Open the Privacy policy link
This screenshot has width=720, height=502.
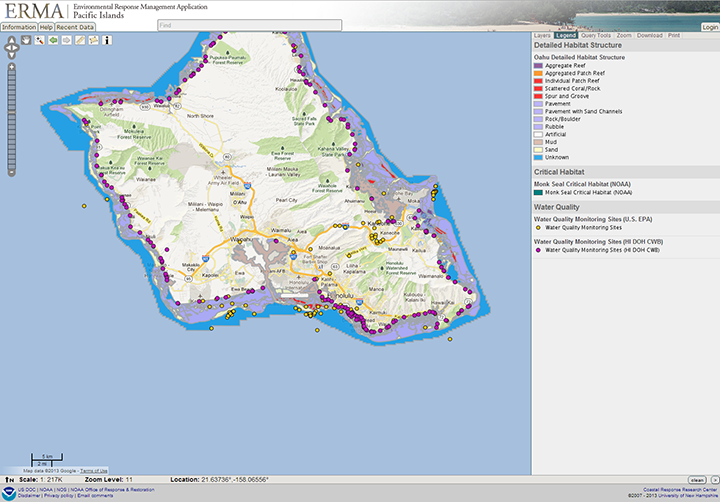[x=59, y=496]
